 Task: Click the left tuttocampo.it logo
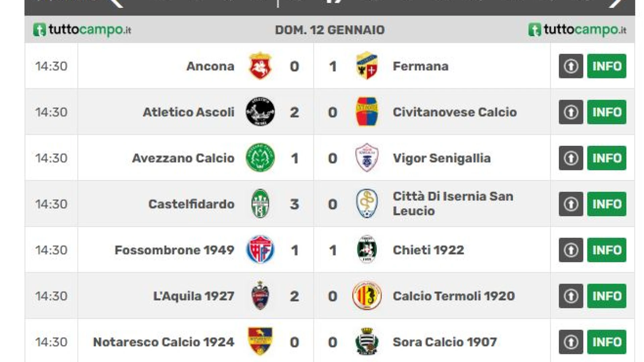[x=82, y=30]
